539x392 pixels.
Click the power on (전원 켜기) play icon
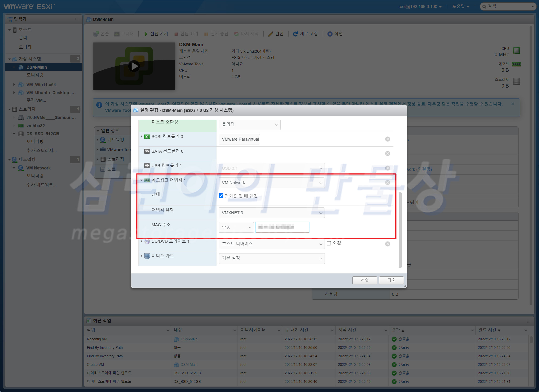click(146, 34)
